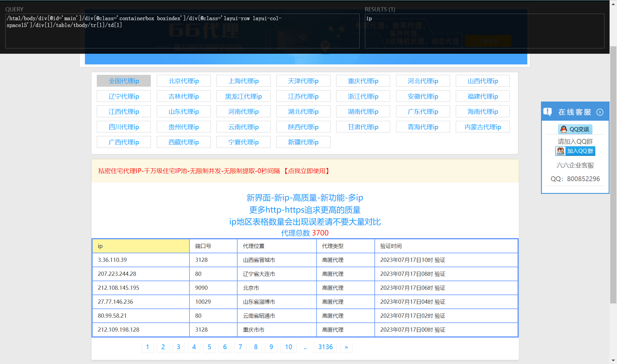The width and height of the screenshot is (617, 364).
Task: Select the IP cell 3.36.110.39
Action: tap(141, 260)
